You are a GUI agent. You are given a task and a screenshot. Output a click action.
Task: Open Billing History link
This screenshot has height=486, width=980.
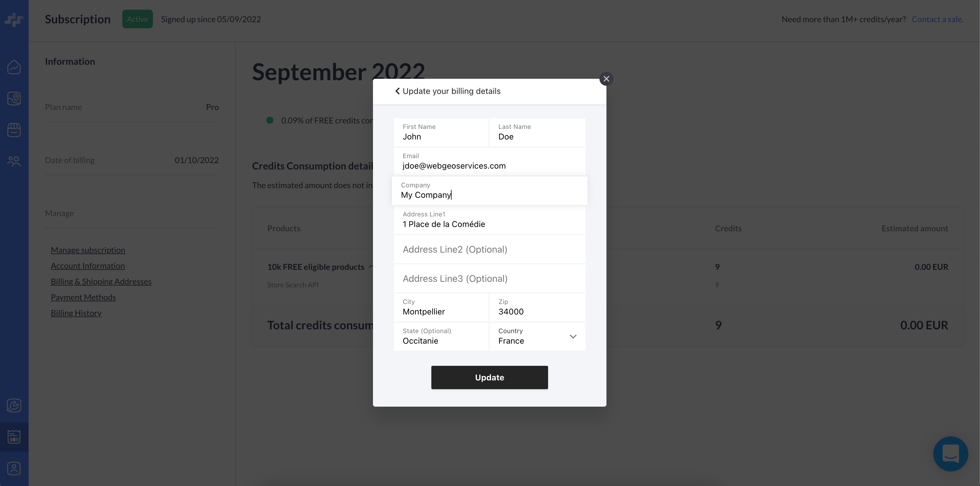76,313
